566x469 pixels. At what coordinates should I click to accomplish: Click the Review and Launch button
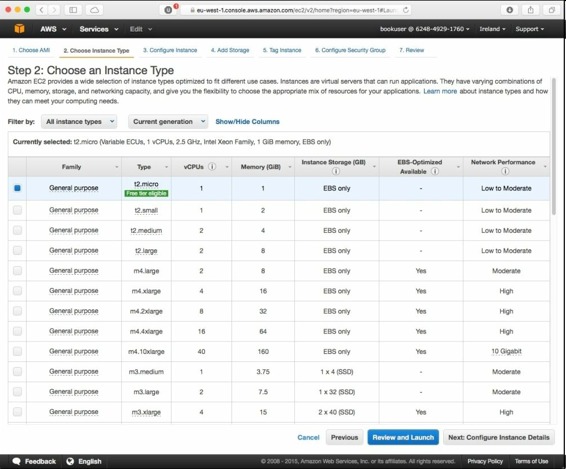coord(403,437)
